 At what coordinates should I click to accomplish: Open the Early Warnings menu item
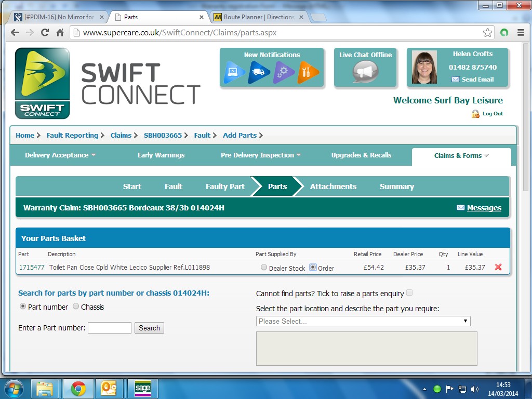pyautogui.click(x=161, y=155)
